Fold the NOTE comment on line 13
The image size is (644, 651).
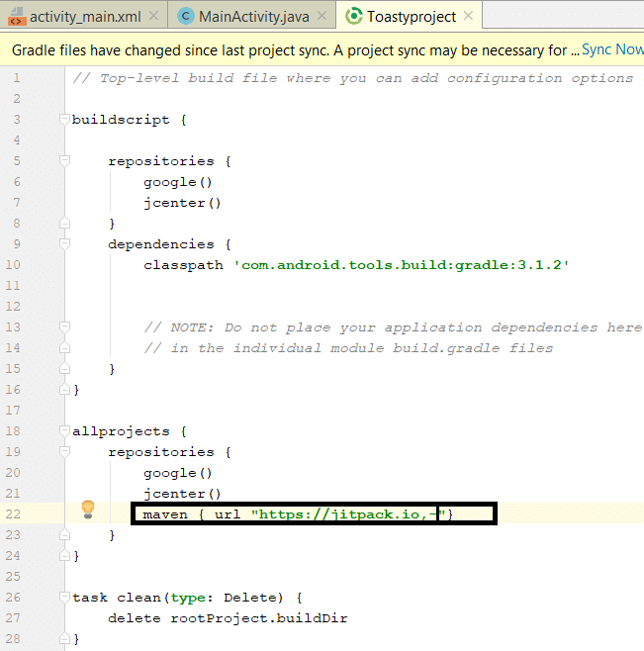point(64,327)
